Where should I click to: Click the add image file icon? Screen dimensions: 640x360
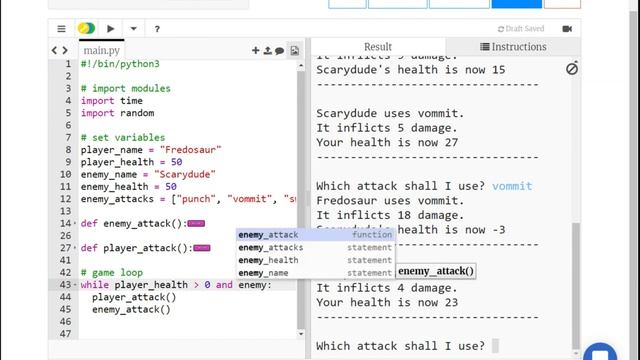click(x=294, y=50)
